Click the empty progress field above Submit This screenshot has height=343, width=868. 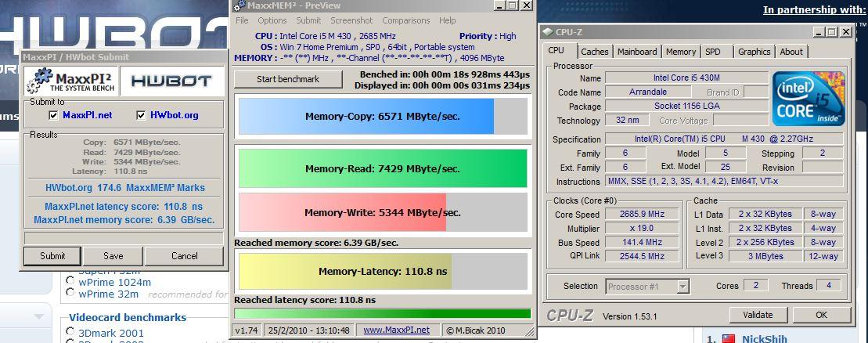pos(124,238)
